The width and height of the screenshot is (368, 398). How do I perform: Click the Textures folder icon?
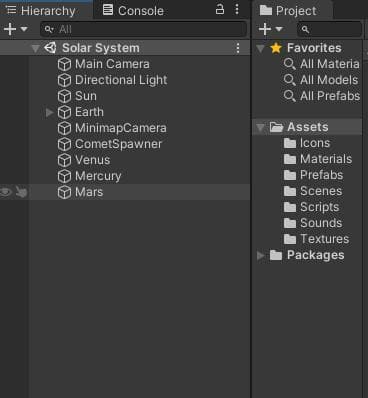290,239
